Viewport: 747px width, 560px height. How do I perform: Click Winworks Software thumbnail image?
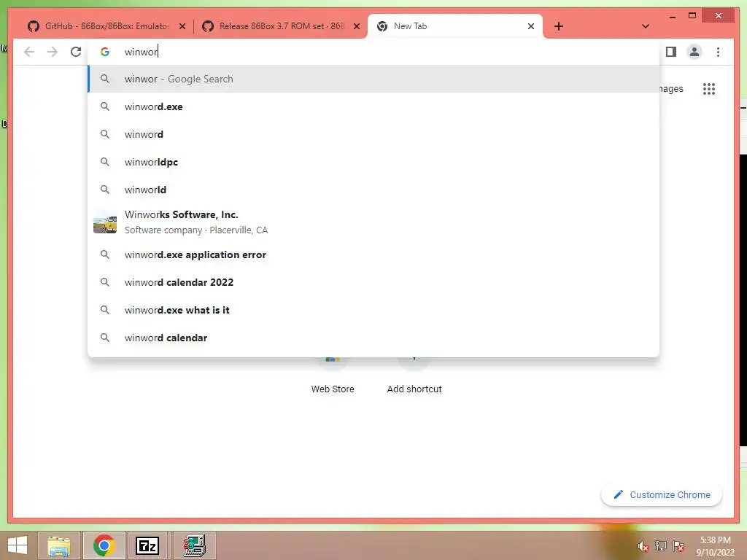[x=105, y=222]
